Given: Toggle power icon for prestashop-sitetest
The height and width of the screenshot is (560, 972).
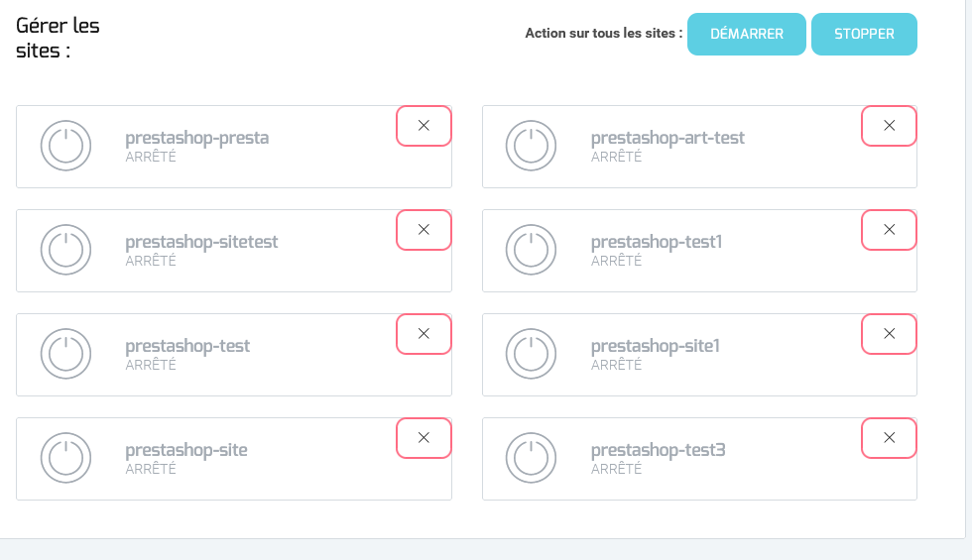Looking at the screenshot, I should click(65, 250).
